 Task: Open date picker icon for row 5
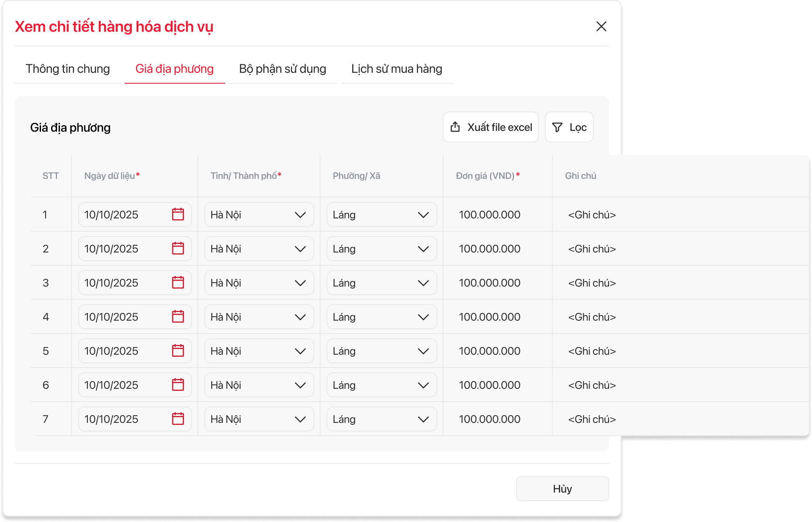(x=178, y=350)
